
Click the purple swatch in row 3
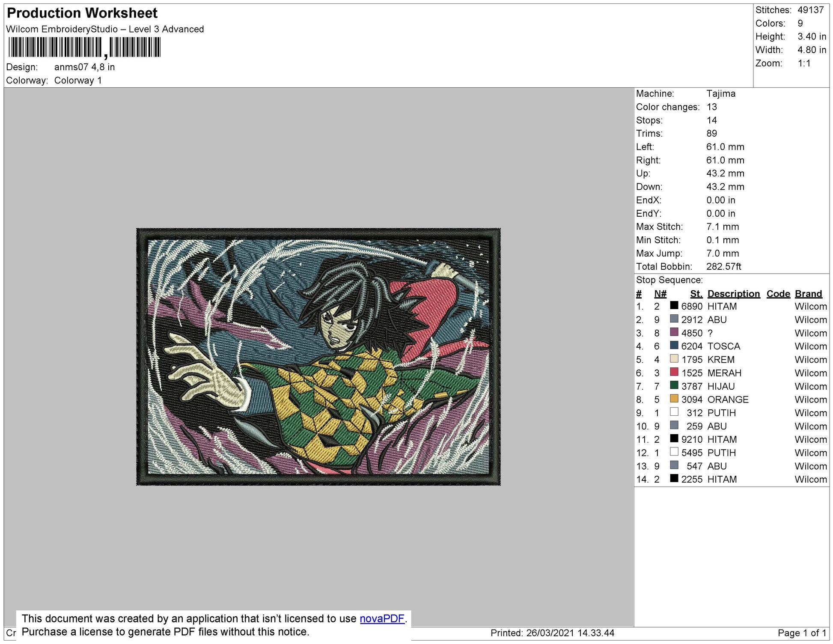click(674, 332)
